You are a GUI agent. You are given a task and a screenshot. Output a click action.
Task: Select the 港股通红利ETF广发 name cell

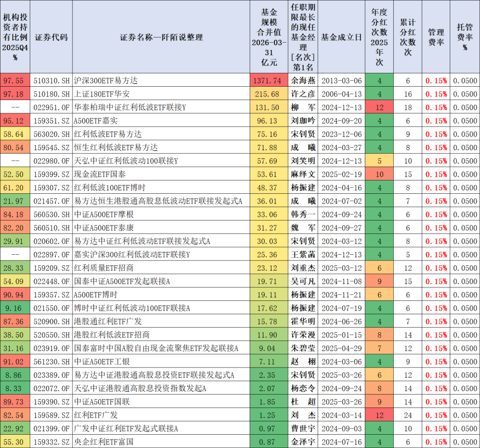[x=161, y=321]
